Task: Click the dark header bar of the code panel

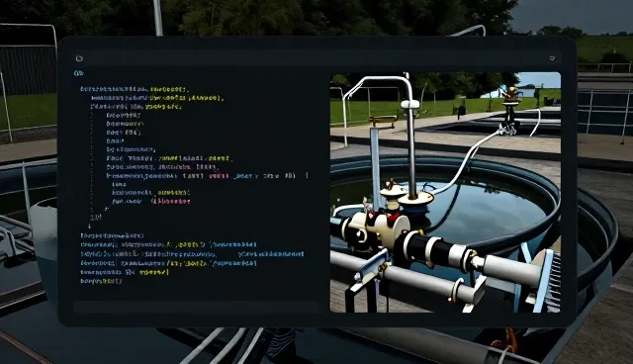Action: click(316, 58)
